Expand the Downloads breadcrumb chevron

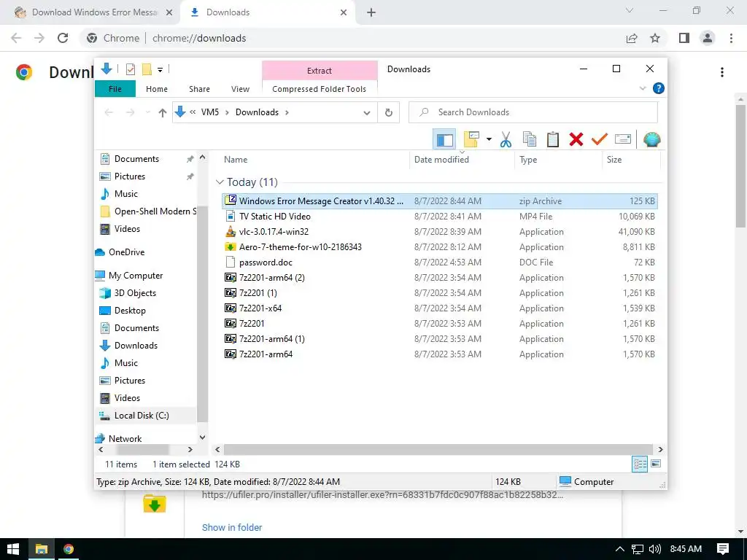point(287,112)
